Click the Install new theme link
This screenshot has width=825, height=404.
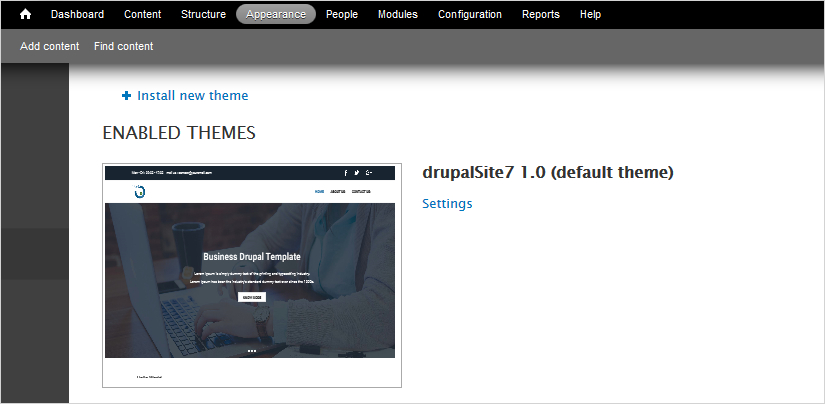click(193, 96)
